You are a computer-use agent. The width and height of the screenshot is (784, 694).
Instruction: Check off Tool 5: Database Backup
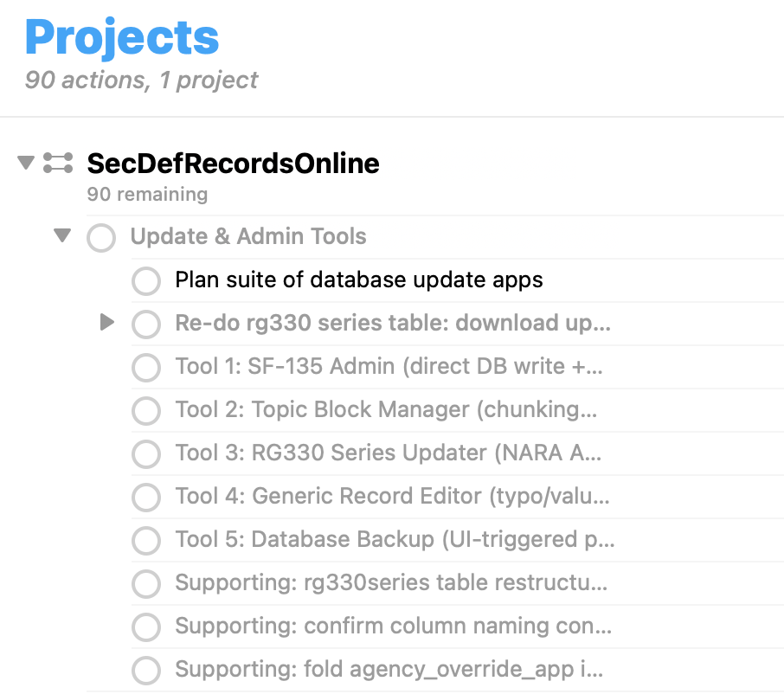146,540
